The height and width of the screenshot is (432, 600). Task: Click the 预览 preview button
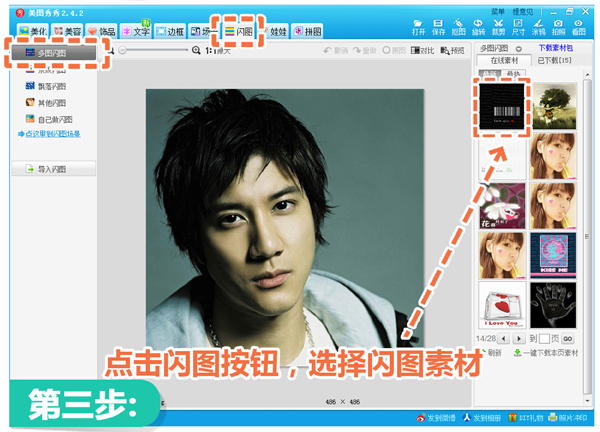pos(453,50)
